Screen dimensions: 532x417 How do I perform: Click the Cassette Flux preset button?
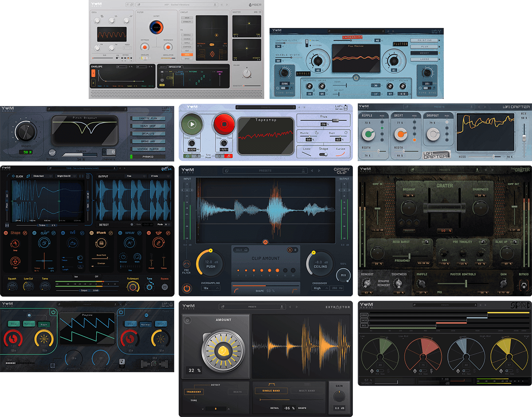coord(148,118)
